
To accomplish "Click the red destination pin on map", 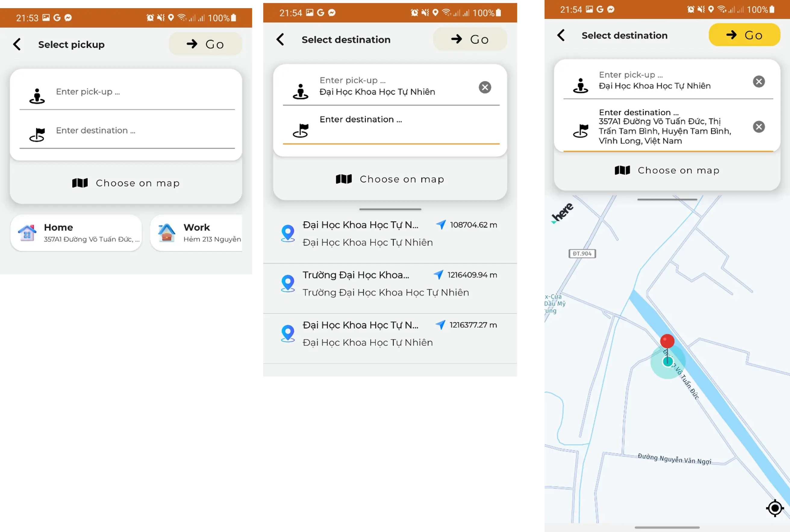I will [667, 341].
